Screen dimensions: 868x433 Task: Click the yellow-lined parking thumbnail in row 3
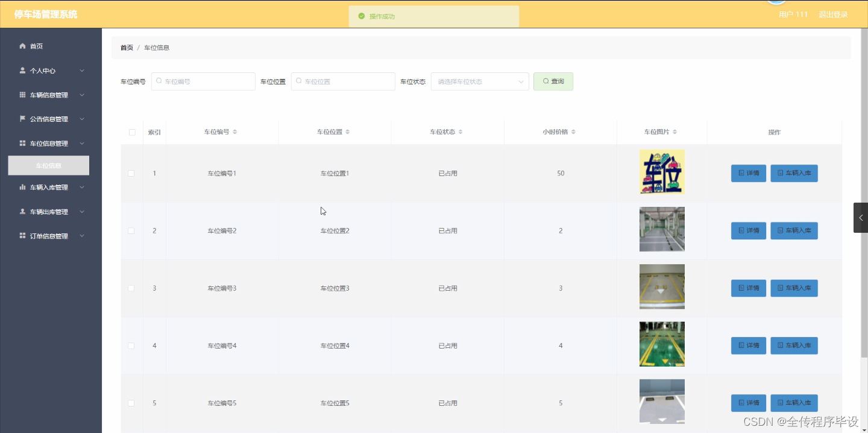pyautogui.click(x=662, y=286)
